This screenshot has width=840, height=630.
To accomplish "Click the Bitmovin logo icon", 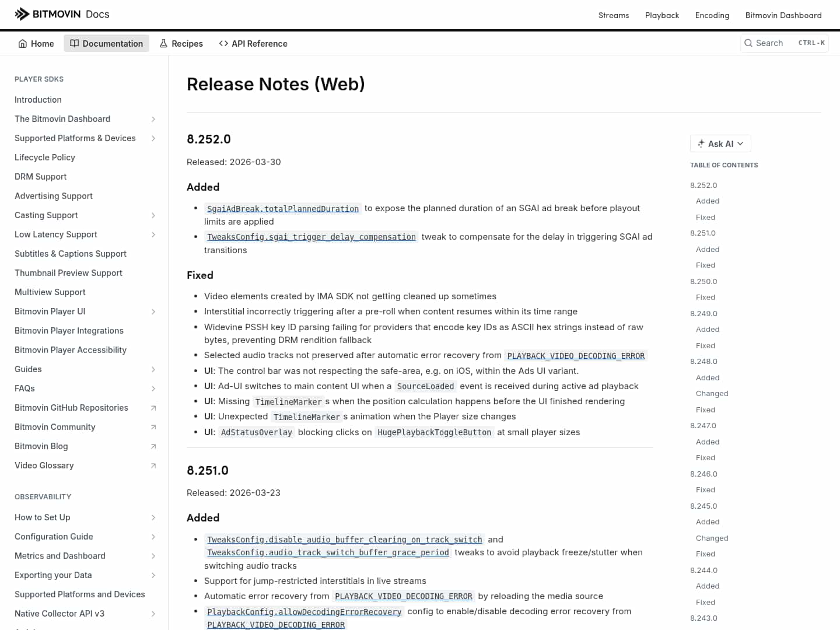I will pyautogui.click(x=22, y=13).
